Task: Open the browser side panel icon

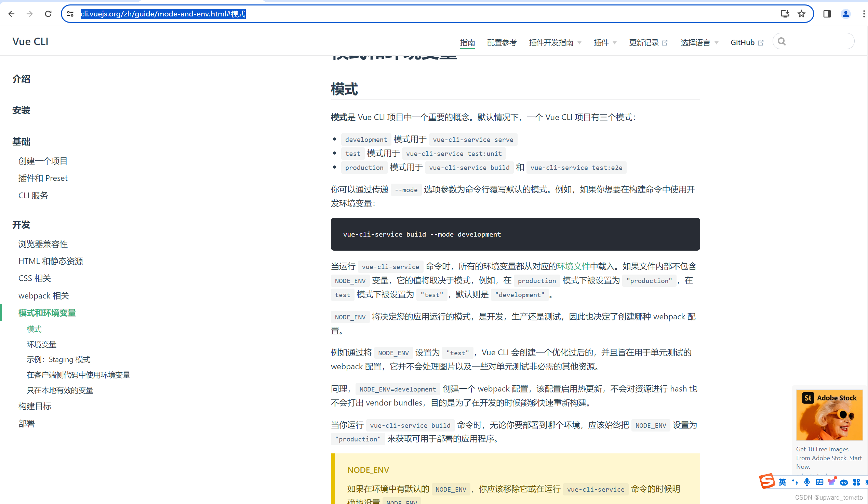Action: point(827,14)
